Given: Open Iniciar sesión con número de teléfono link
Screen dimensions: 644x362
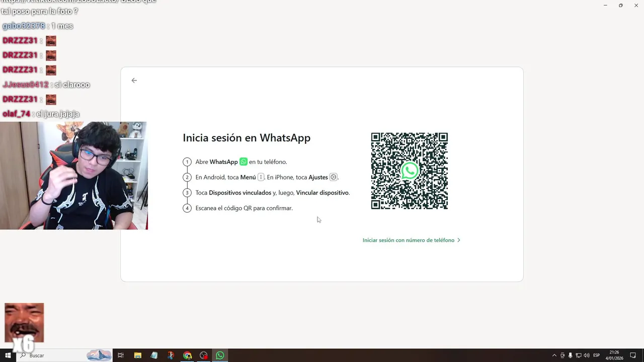Looking at the screenshot, I should tap(412, 240).
